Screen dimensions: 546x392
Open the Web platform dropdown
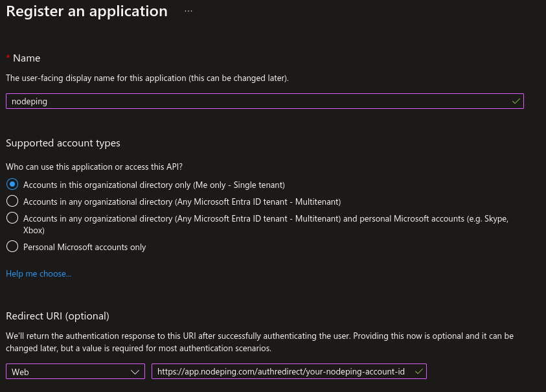[x=74, y=372]
